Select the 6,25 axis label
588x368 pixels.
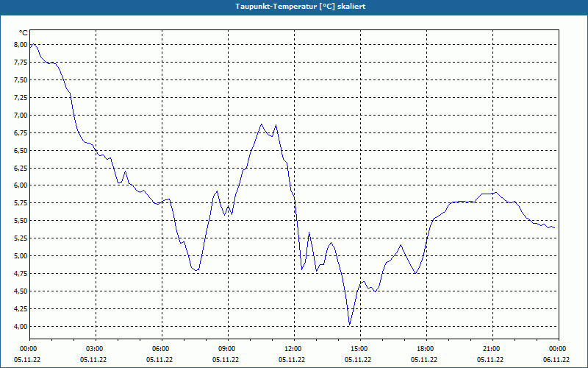coord(21,169)
